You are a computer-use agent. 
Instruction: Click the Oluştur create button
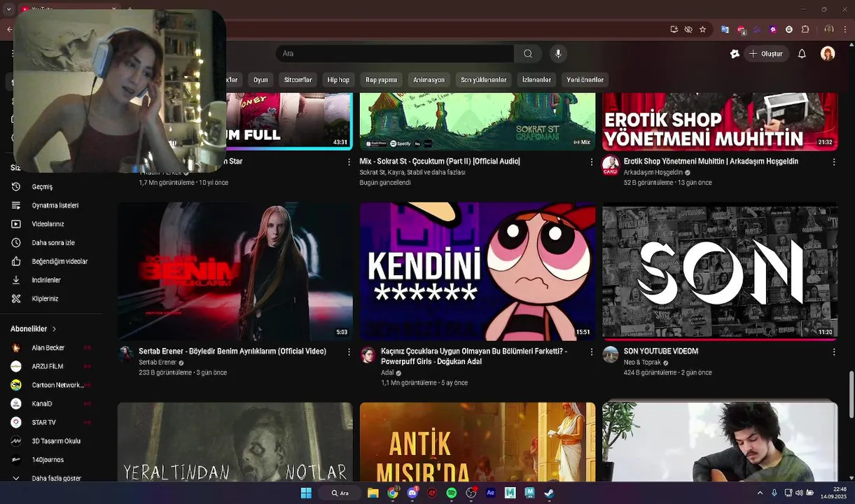click(x=767, y=54)
